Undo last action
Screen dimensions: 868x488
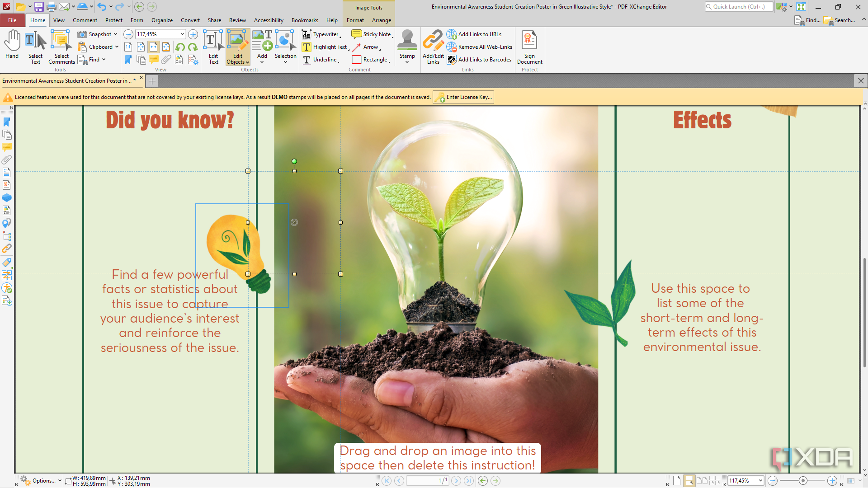click(x=102, y=7)
